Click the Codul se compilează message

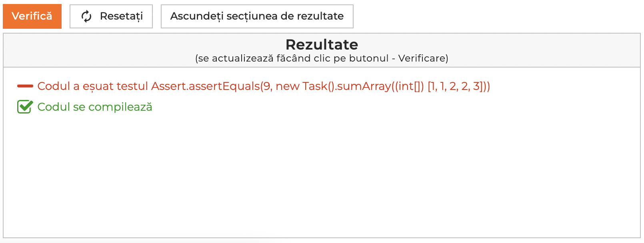click(95, 107)
